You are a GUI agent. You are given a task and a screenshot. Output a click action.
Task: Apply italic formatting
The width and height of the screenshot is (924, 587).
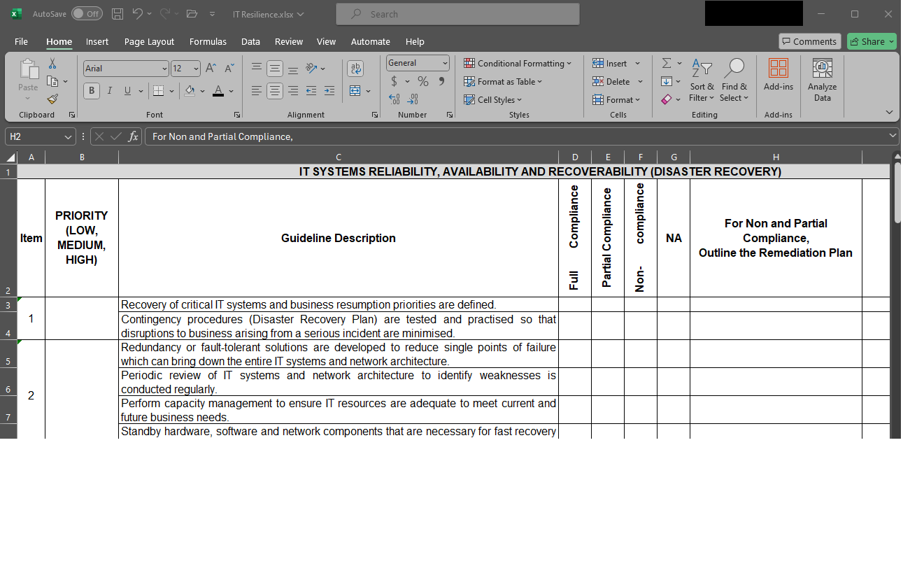110,90
